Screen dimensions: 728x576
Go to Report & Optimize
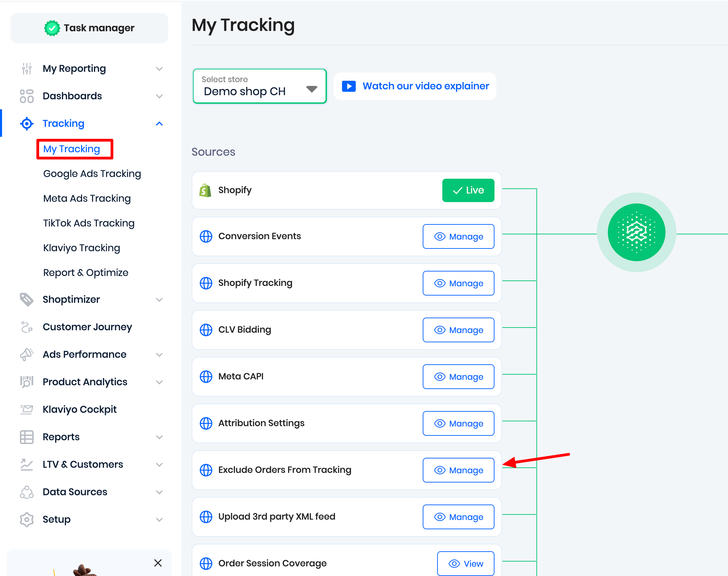[x=86, y=273]
